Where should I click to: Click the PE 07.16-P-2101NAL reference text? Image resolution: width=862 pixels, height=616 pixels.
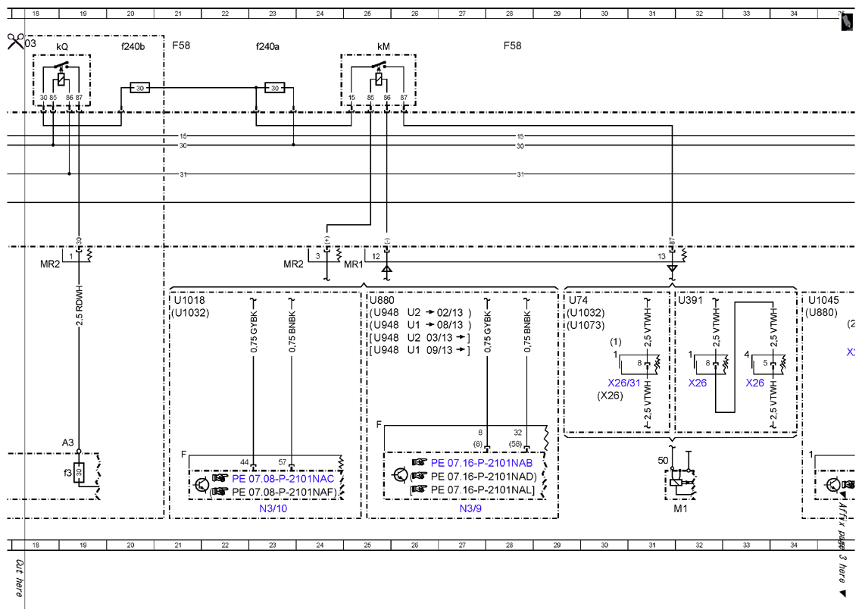tap(482, 489)
